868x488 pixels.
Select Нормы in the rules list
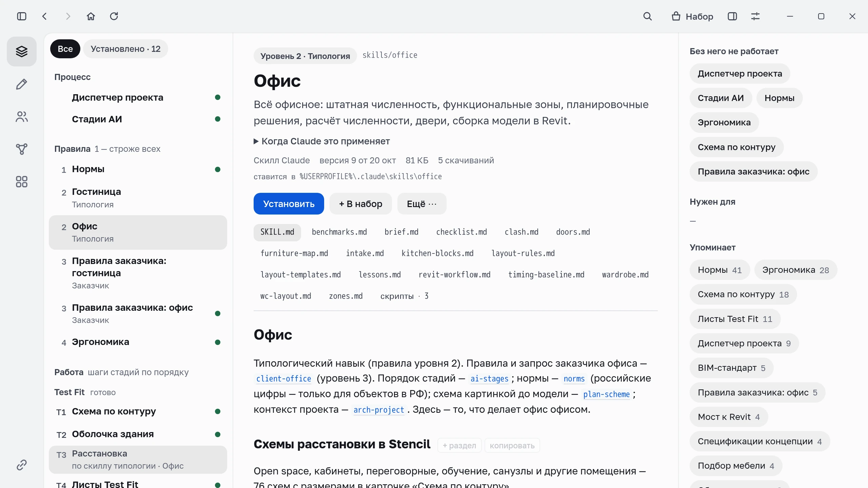tap(138, 169)
